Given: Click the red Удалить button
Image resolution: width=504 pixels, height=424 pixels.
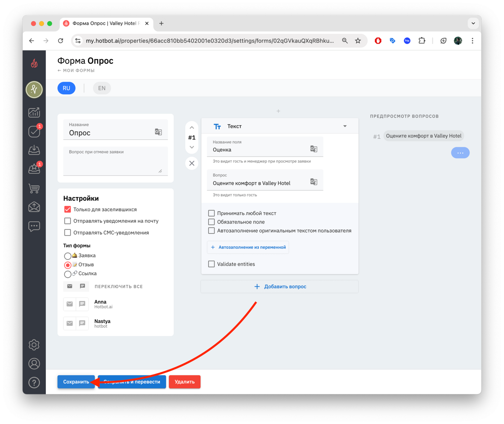Looking at the screenshot, I should click(x=184, y=382).
